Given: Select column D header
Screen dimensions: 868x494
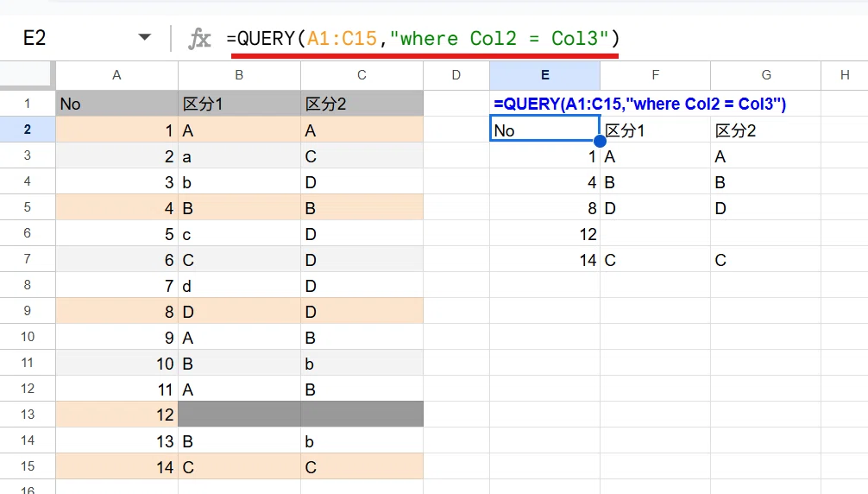Looking at the screenshot, I should [456, 75].
